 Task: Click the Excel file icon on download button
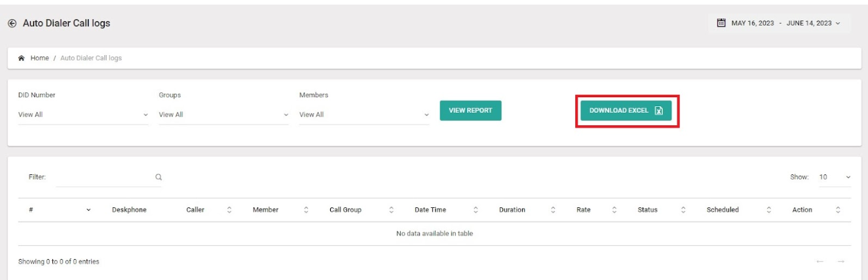coord(659,111)
